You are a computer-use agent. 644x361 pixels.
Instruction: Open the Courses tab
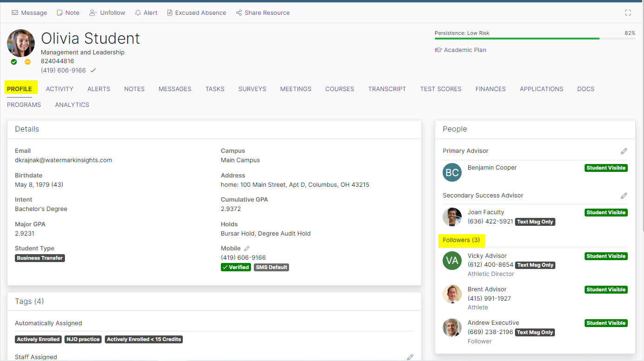[x=340, y=89]
